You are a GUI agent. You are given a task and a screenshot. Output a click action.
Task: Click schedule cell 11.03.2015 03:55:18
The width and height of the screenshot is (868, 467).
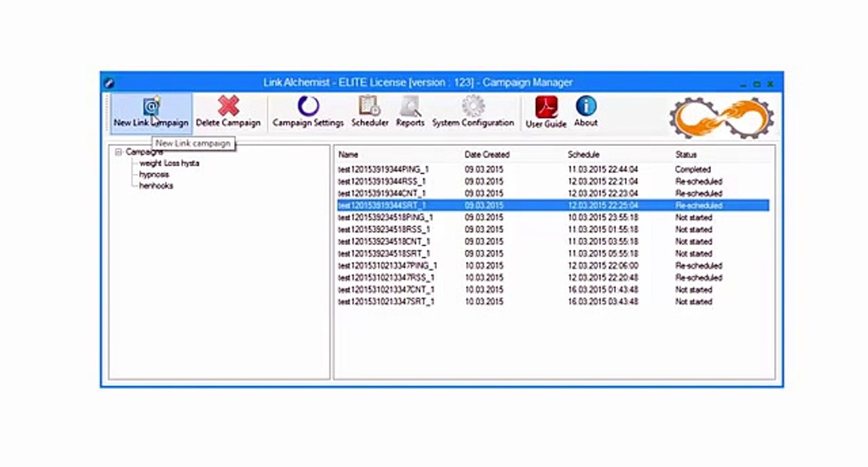(603, 241)
